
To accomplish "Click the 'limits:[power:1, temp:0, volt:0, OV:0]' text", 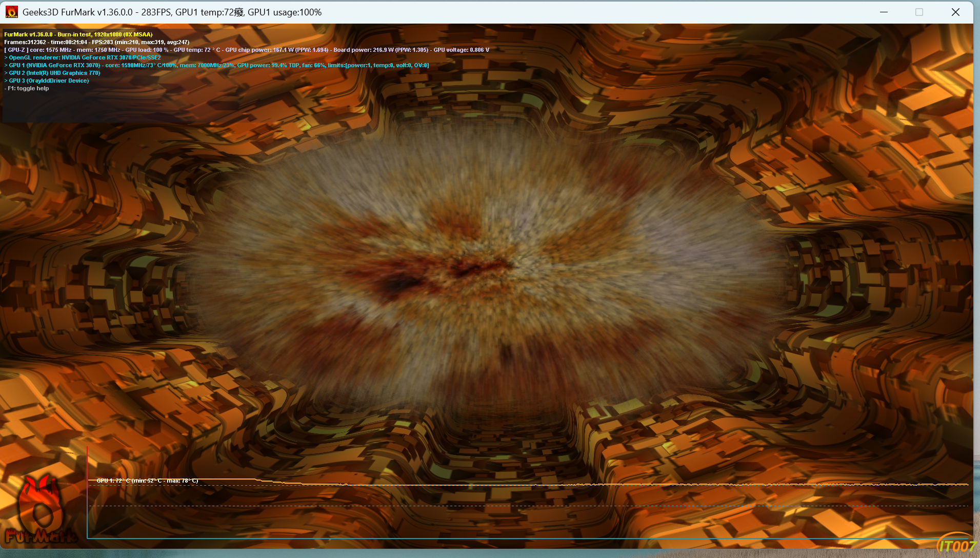I will pos(378,65).
